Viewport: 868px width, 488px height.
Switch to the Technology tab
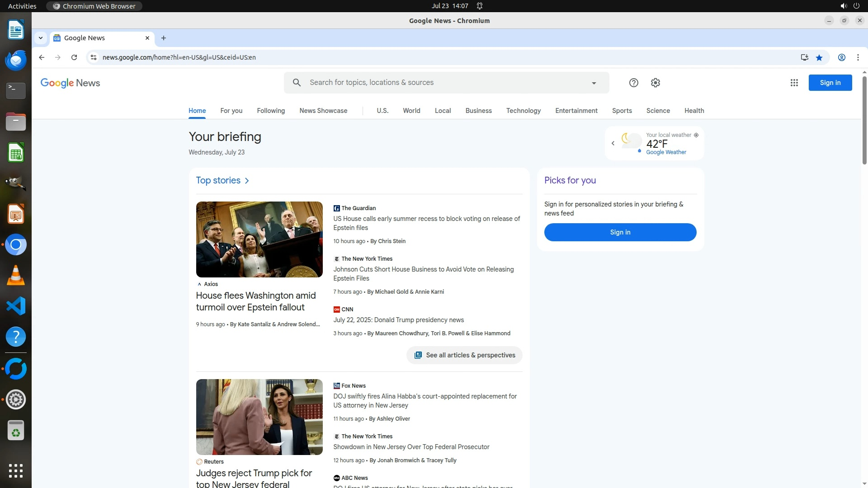pos(523,111)
